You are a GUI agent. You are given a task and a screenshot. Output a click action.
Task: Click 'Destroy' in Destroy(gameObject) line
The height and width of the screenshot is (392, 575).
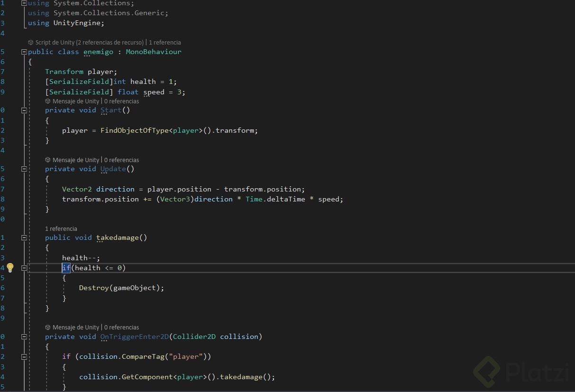pyautogui.click(x=94, y=288)
